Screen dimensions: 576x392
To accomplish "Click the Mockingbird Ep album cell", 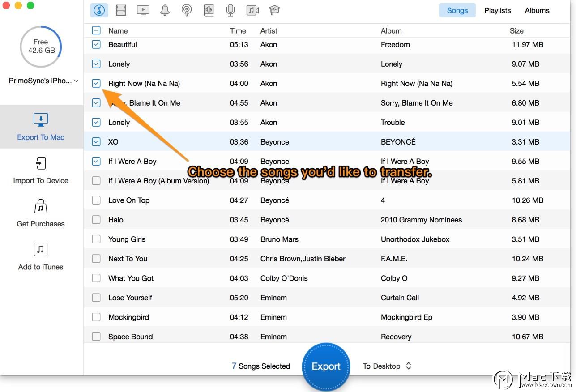I will (x=406, y=317).
